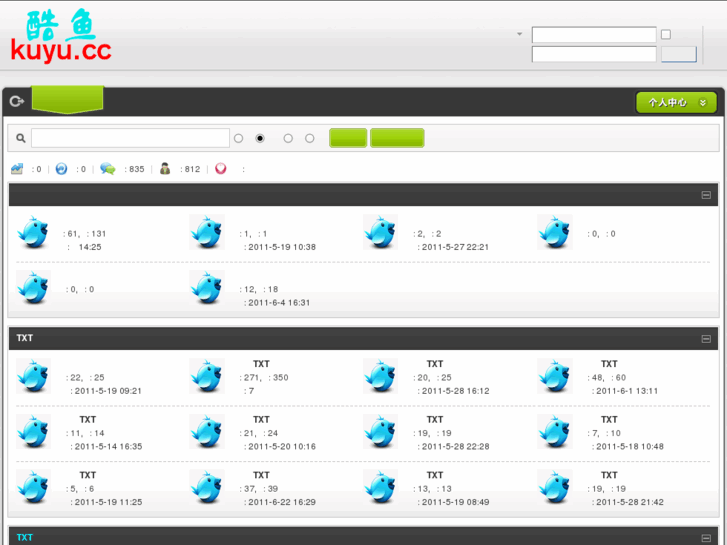Open bird icon forum dated 2011-5-19 08:49

(x=381, y=487)
